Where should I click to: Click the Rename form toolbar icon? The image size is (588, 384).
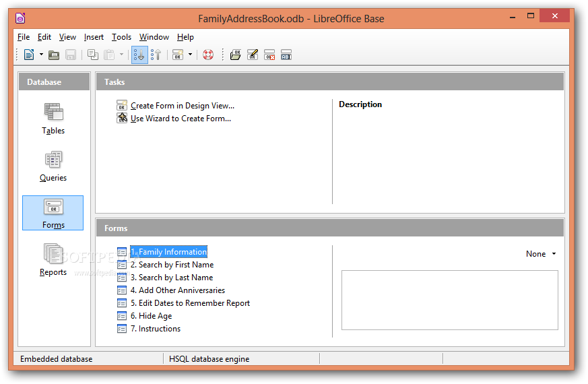[x=286, y=55]
